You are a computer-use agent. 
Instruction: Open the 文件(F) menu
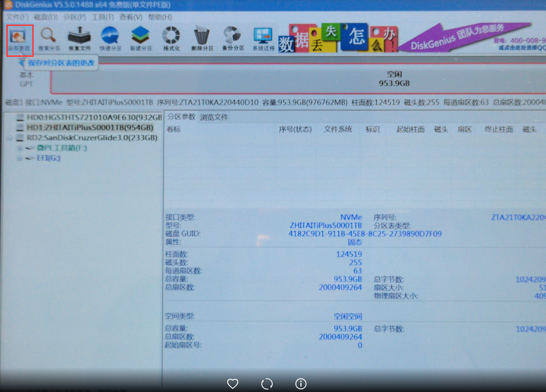(x=12, y=17)
